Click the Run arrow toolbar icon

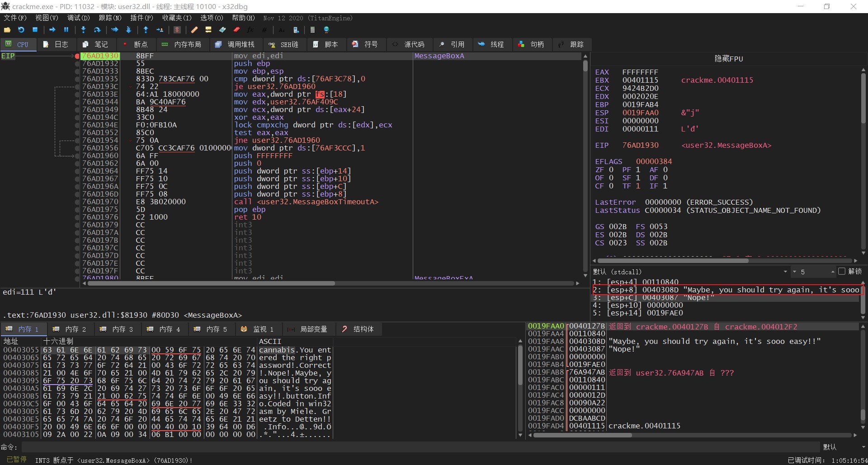click(52, 30)
